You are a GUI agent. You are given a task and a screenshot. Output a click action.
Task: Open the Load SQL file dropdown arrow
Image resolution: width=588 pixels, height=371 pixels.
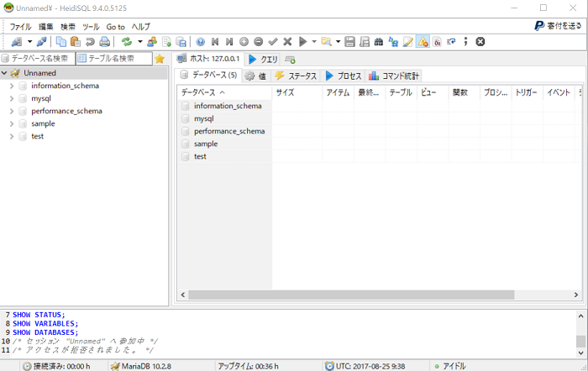pos(338,42)
